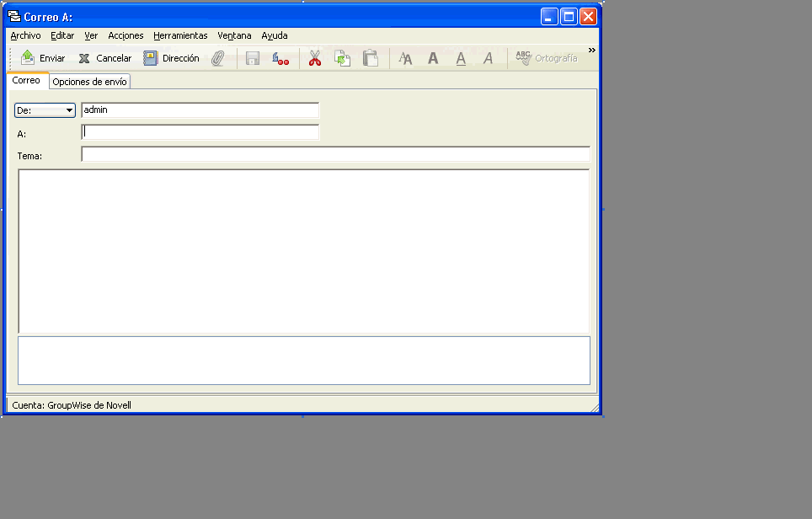Open the Acciones menu
The image size is (812, 519).
(x=126, y=35)
